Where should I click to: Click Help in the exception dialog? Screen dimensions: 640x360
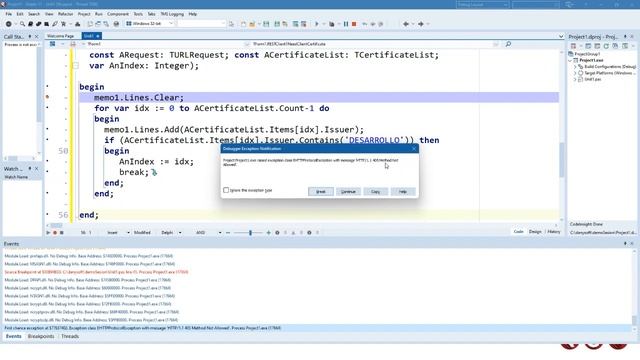403,191
